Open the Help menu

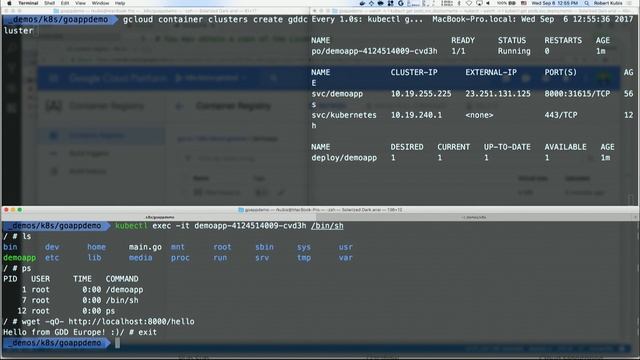[120, 3]
